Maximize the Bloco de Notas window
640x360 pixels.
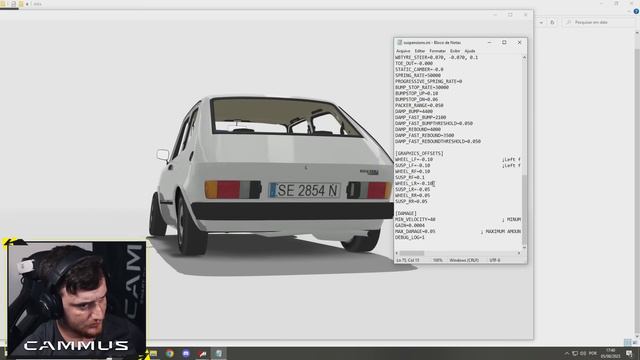tap(504, 42)
